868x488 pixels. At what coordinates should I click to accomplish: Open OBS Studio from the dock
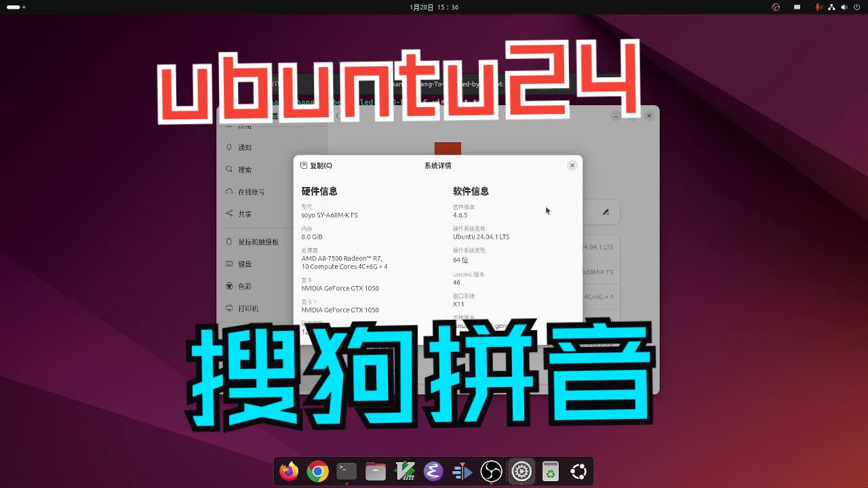click(491, 471)
